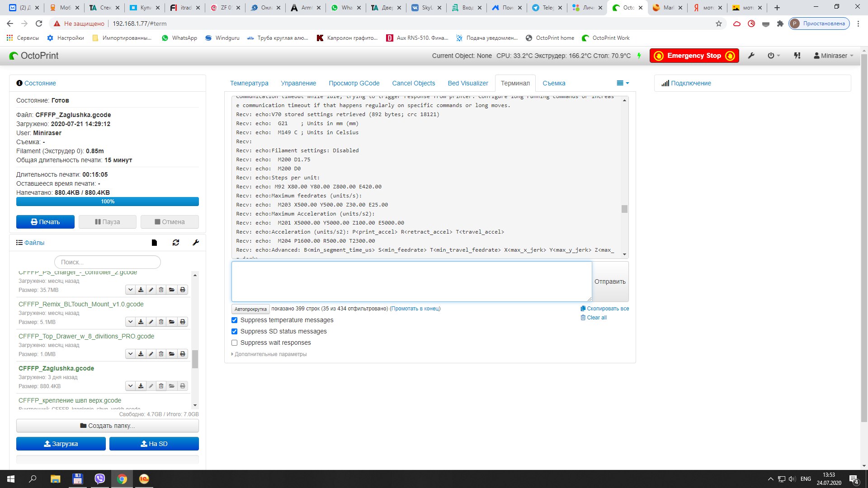
Task: Expand details of CFFFP_Zaglushka.gcode
Action: 130,386
